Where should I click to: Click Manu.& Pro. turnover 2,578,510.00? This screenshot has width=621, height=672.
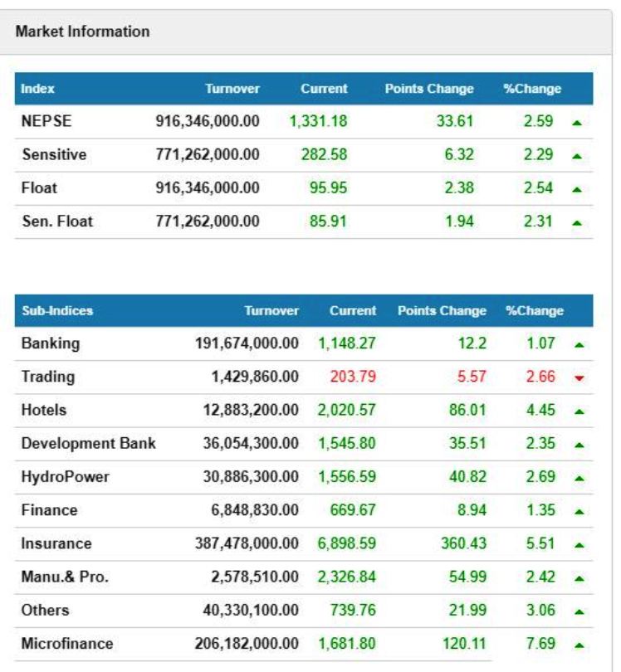[255, 577]
